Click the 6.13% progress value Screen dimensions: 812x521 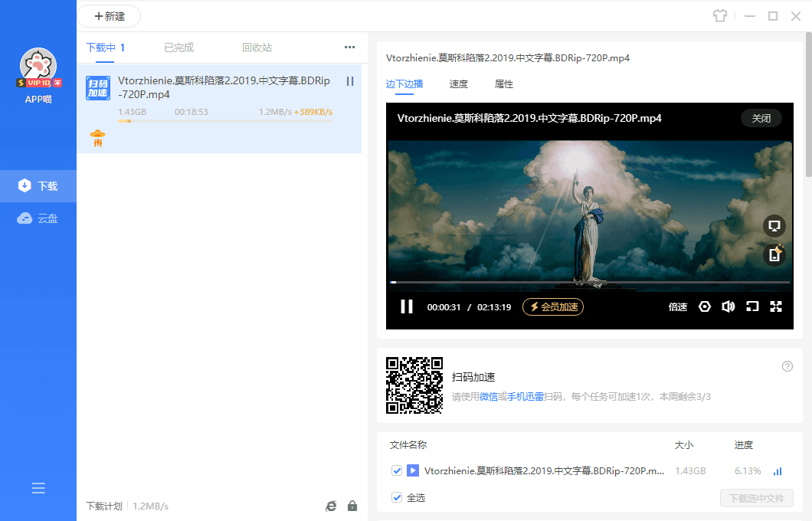point(748,470)
